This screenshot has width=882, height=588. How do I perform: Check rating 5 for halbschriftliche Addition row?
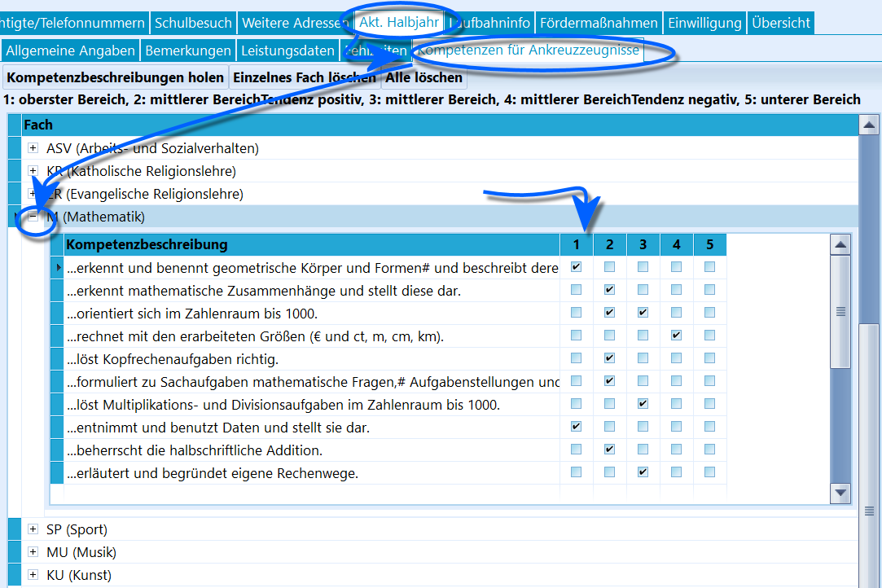710,449
